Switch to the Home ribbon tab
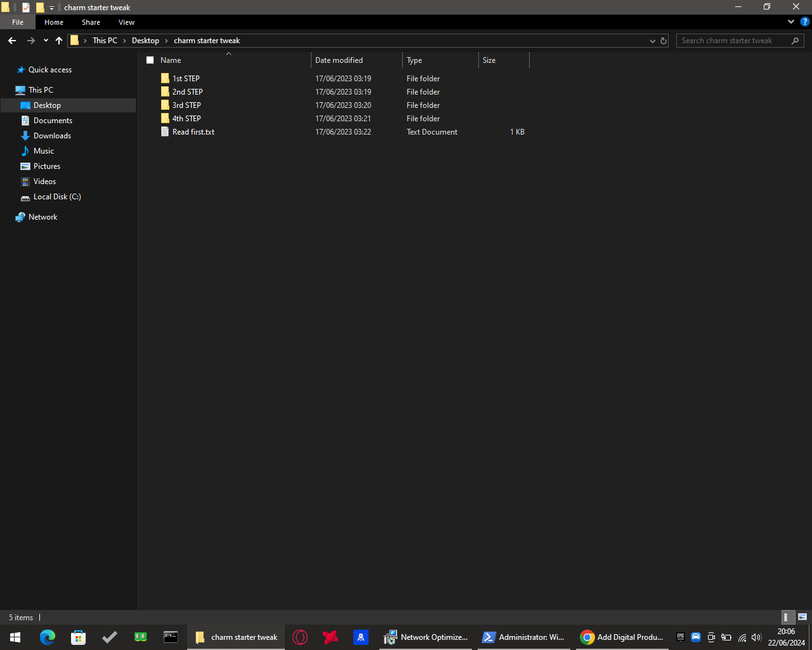Screen dimensions: 812x650 pos(54,22)
